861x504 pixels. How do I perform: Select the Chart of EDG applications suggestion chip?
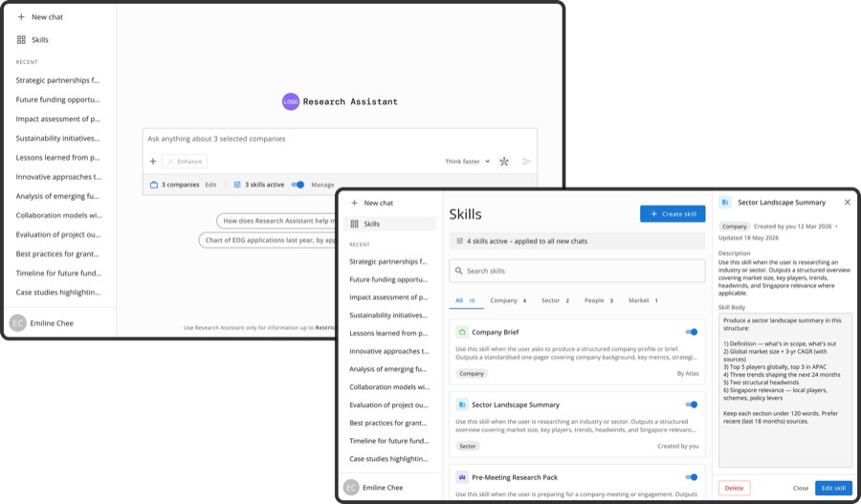268,240
